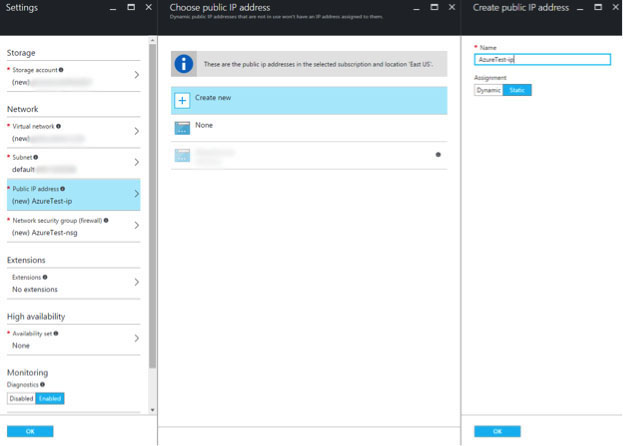Click info icon beside Availability set label
The image size is (623, 446).
tap(56, 333)
